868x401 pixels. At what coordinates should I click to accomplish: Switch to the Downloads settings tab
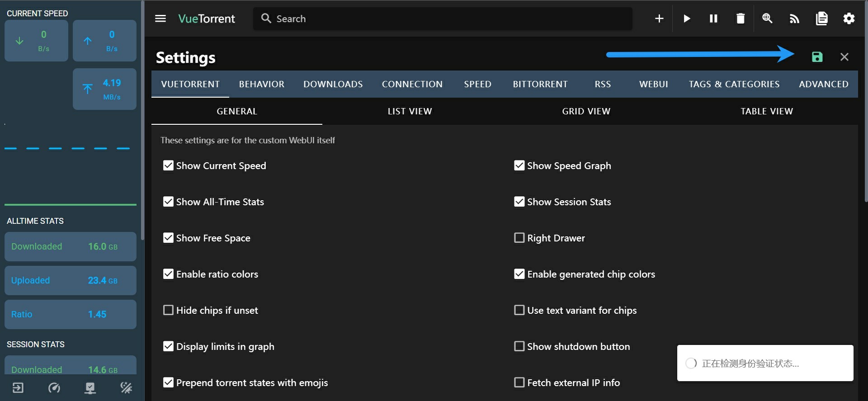(333, 84)
